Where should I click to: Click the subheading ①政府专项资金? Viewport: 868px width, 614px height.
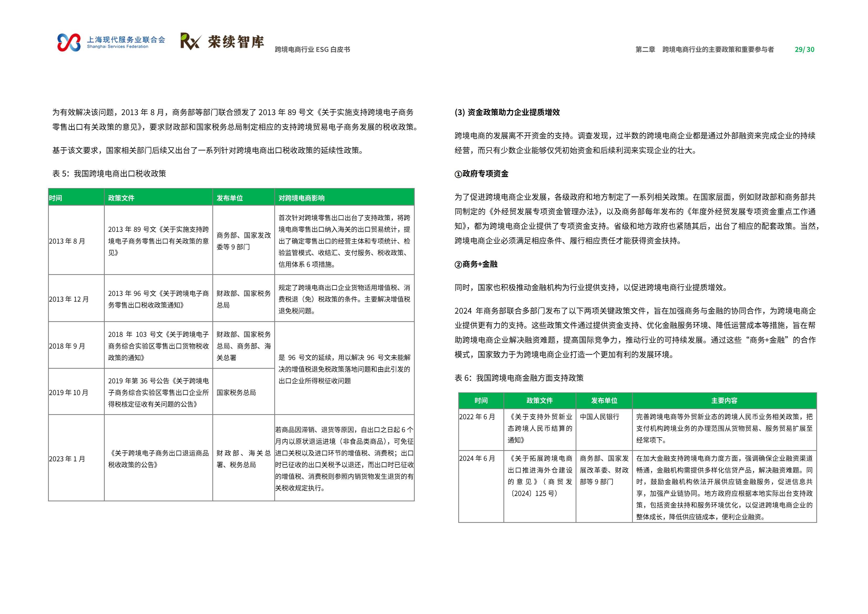point(481,174)
